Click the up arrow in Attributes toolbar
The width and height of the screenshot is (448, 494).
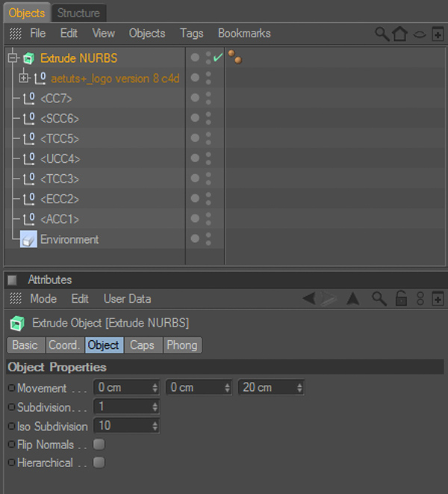353,298
